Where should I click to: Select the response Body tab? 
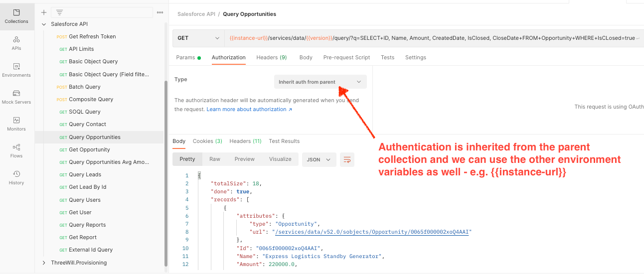179,141
